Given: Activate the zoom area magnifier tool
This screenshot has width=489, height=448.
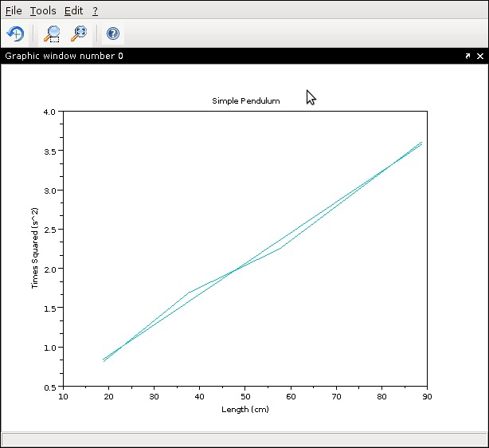Looking at the screenshot, I should 53,33.
